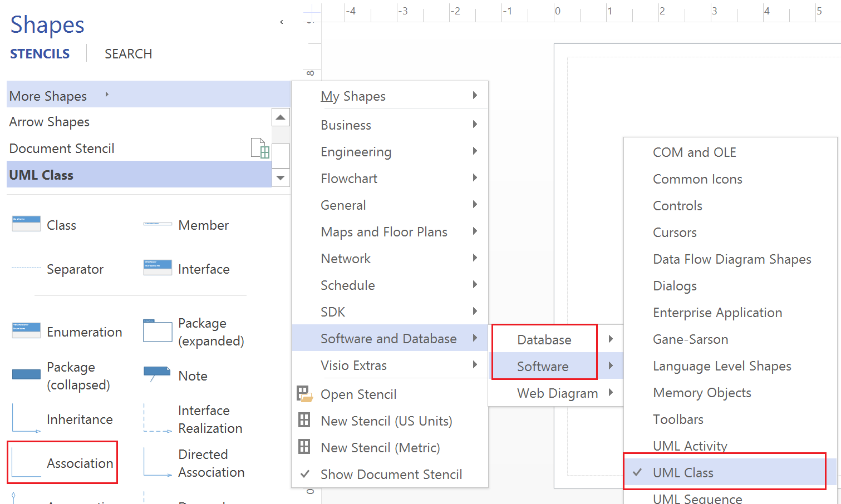Pick the Association connector shape

26,463
